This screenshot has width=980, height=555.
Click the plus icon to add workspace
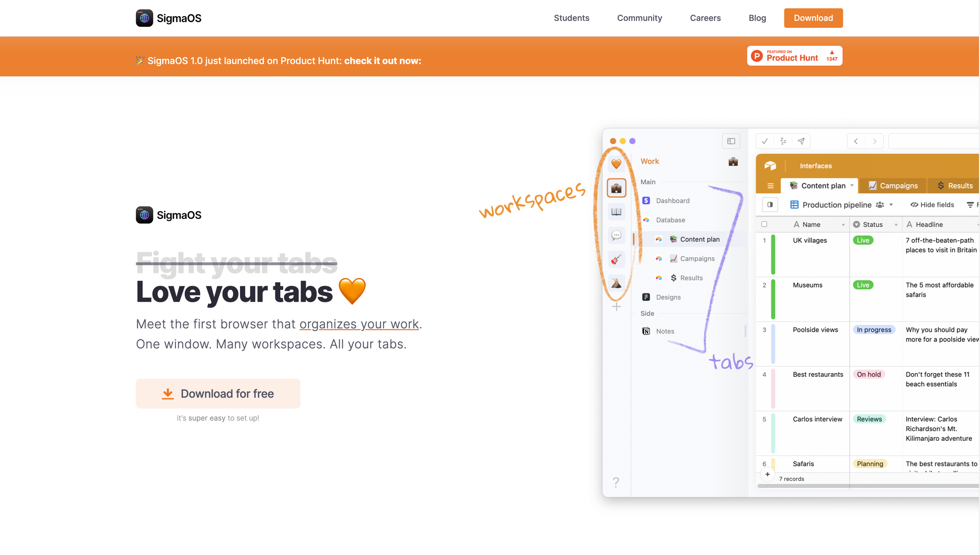616,307
